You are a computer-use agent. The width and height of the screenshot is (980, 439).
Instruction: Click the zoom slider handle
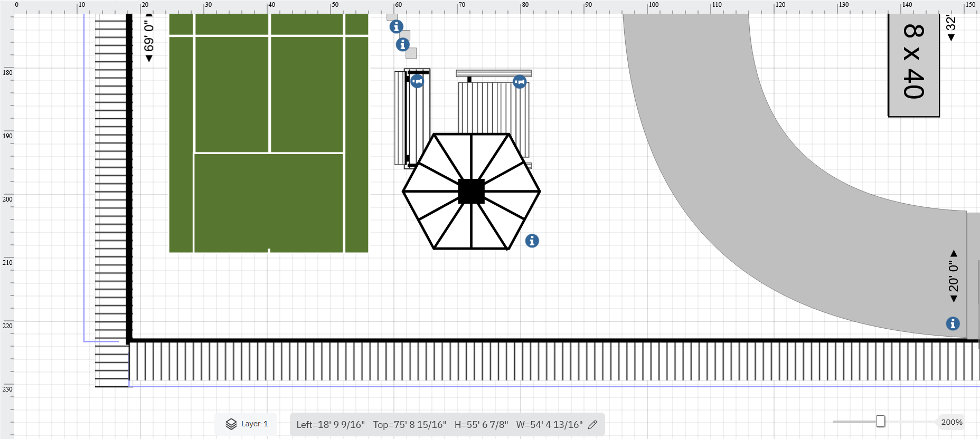coord(880,421)
